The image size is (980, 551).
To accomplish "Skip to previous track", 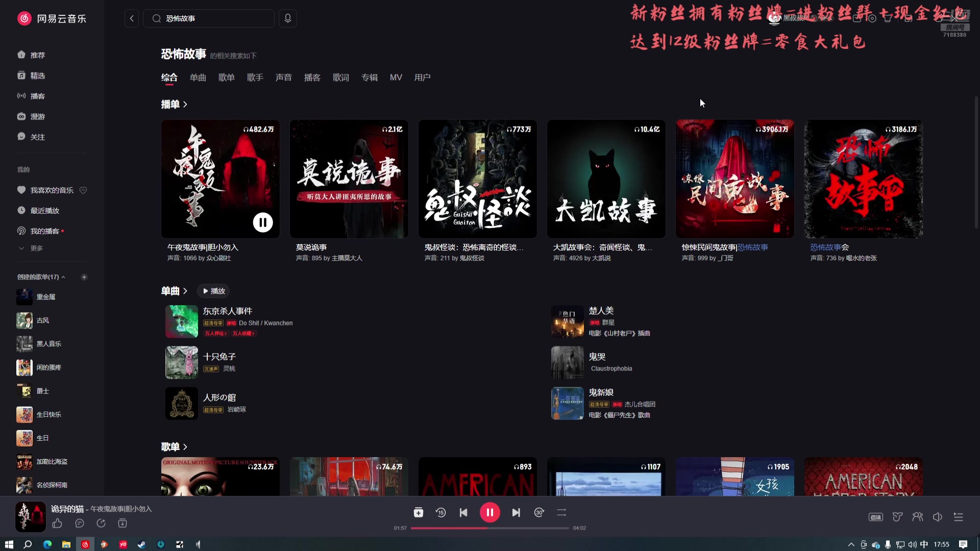I will tap(463, 513).
